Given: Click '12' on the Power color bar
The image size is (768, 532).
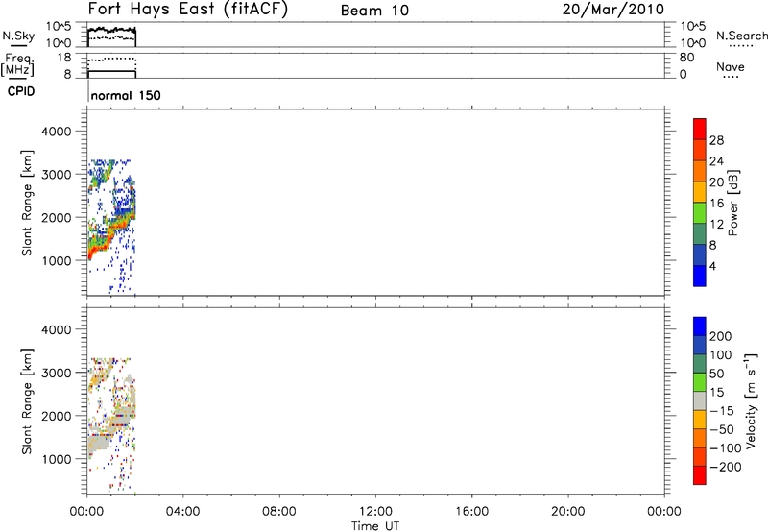Looking at the screenshot, I should pos(716,225).
